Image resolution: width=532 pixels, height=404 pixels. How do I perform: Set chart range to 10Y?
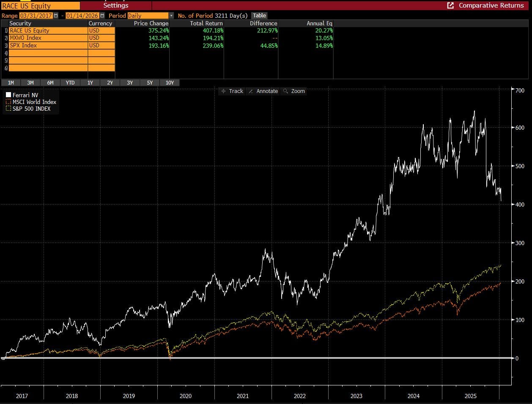pyautogui.click(x=170, y=83)
